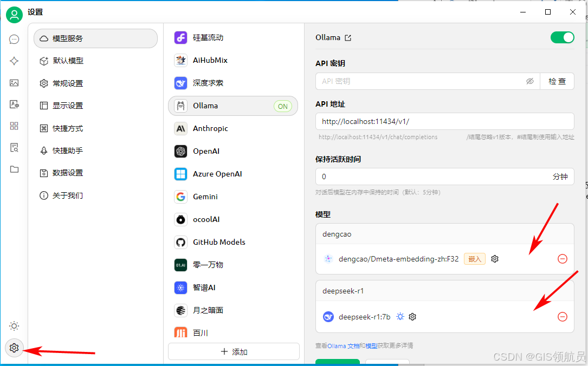Click the deepseek-r1:7b model name

(x=365, y=317)
